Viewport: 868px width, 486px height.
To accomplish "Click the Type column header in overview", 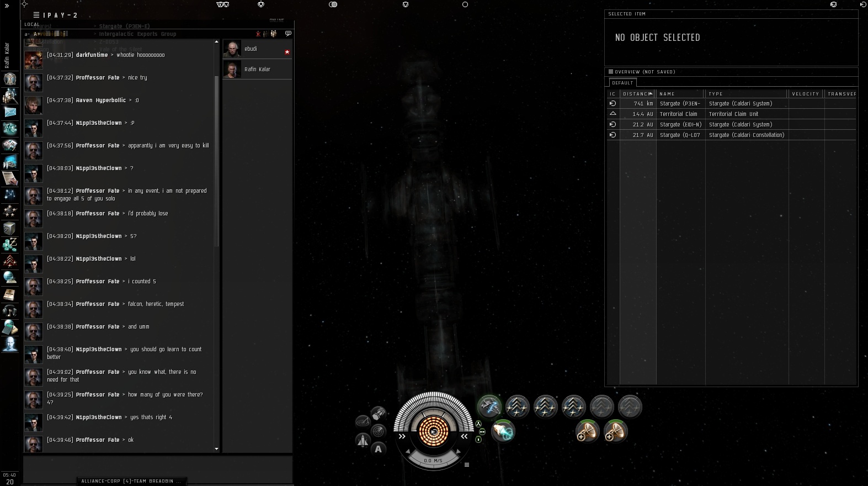I will [747, 94].
